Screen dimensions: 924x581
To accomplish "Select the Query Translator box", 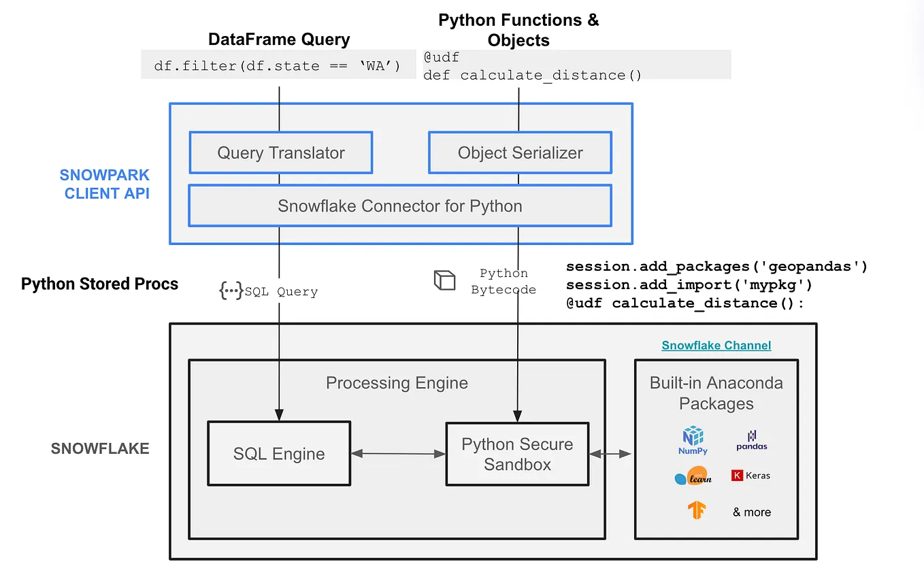I will (280, 152).
